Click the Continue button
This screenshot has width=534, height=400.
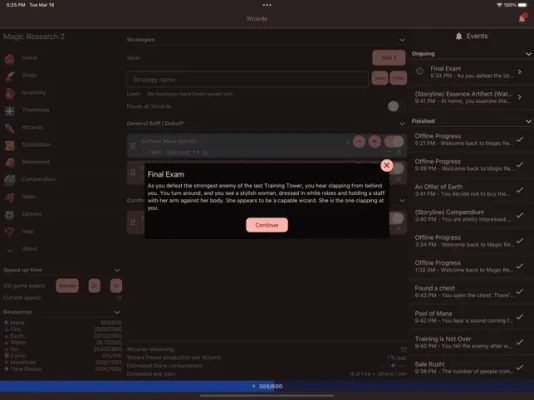click(267, 225)
